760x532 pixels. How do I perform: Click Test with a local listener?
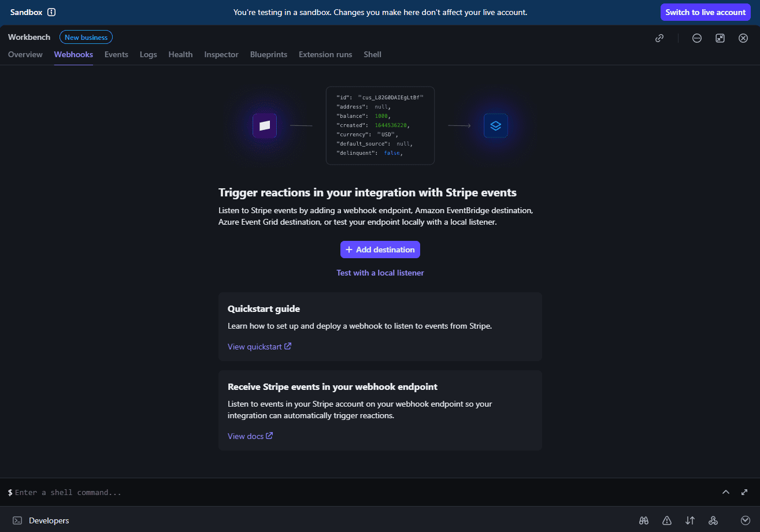[x=380, y=273]
